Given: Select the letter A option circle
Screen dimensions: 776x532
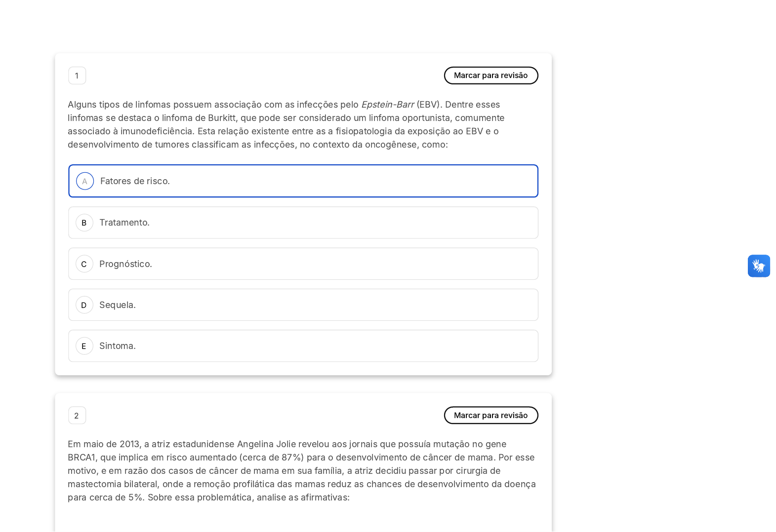Looking at the screenshot, I should [x=85, y=181].
